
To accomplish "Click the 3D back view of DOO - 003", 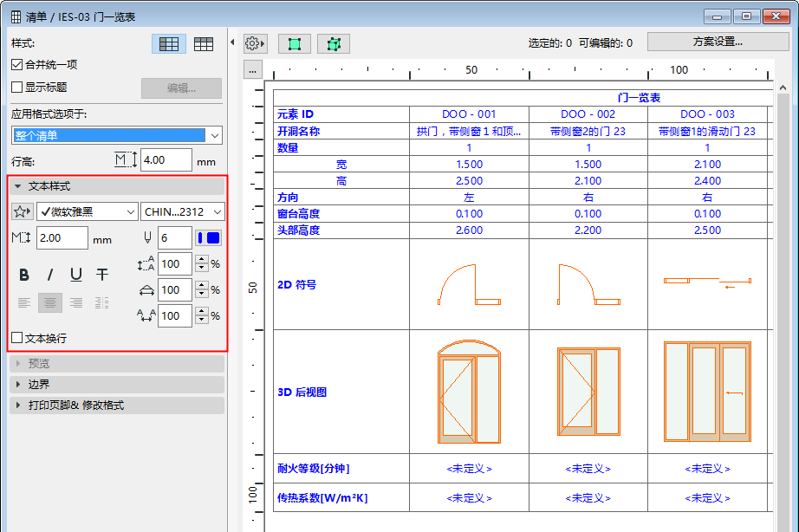I will point(707,392).
